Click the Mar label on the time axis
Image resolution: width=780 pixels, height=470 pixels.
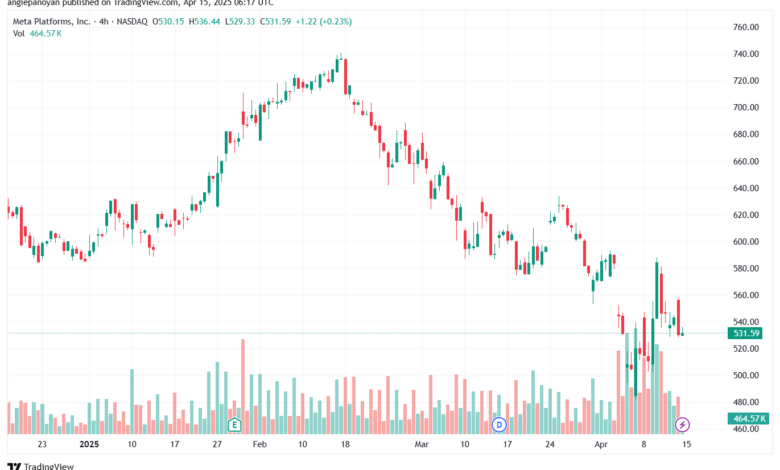pos(421,444)
